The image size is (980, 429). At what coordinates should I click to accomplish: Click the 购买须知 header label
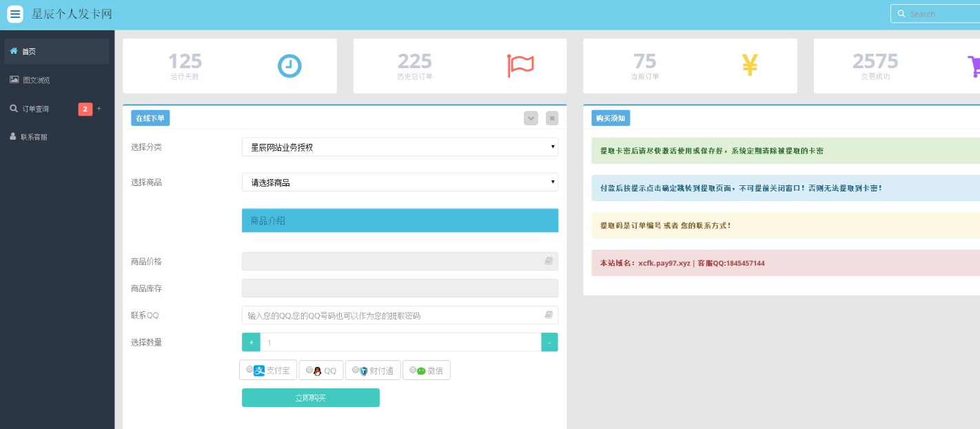pos(611,118)
